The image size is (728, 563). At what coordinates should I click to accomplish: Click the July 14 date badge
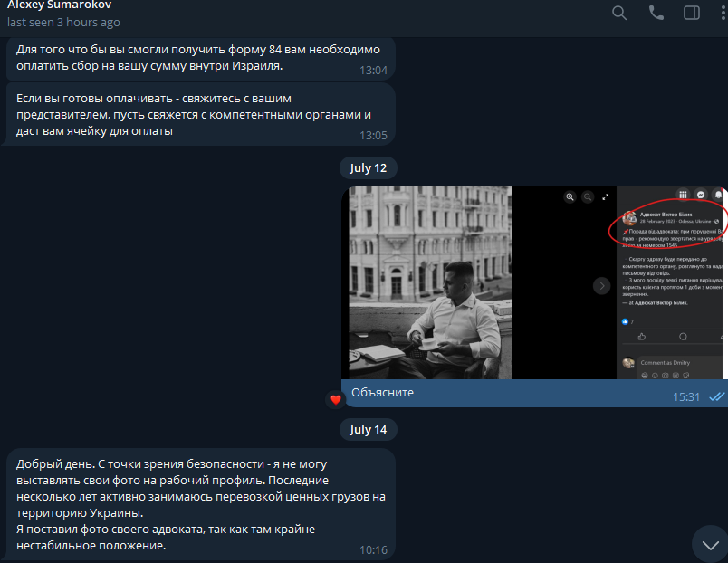tap(368, 429)
